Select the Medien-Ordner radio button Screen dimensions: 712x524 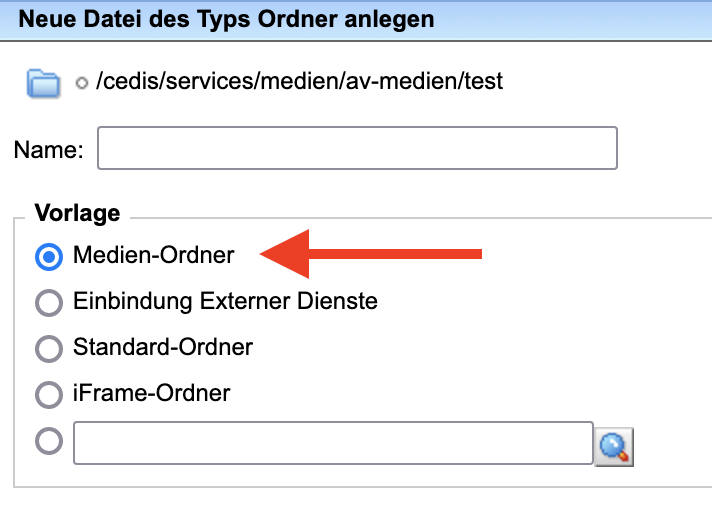(49, 257)
